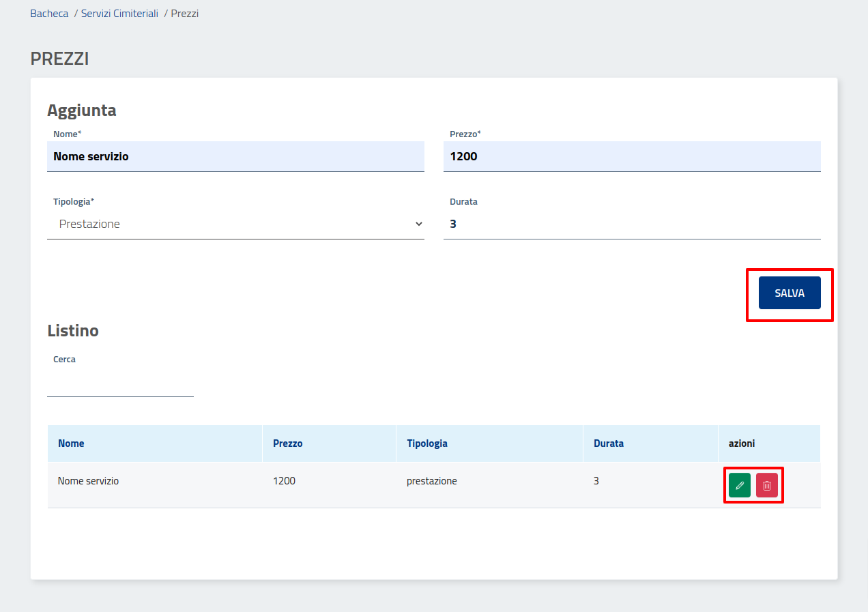Image resolution: width=868 pixels, height=612 pixels.
Task: Delete the row using the red trash icon
Action: (x=767, y=485)
